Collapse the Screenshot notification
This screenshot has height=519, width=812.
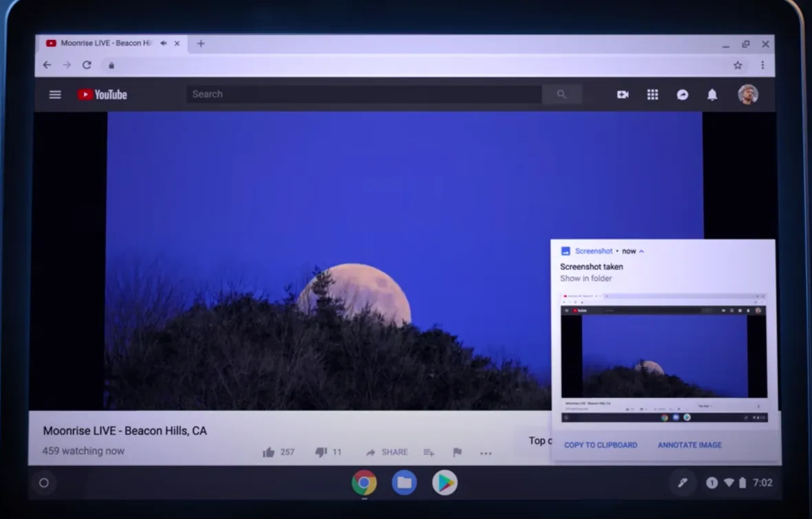pos(641,251)
